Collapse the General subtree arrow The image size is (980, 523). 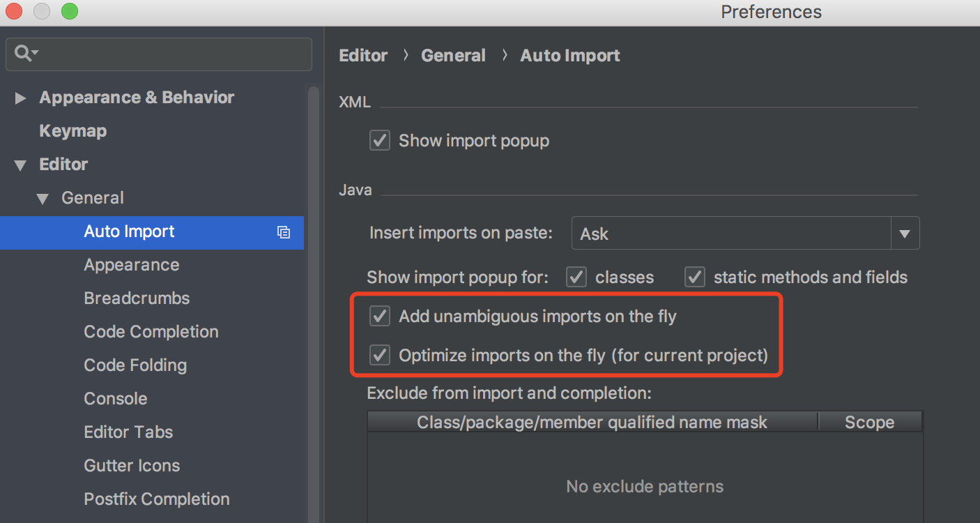pyautogui.click(x=43, y=199)
